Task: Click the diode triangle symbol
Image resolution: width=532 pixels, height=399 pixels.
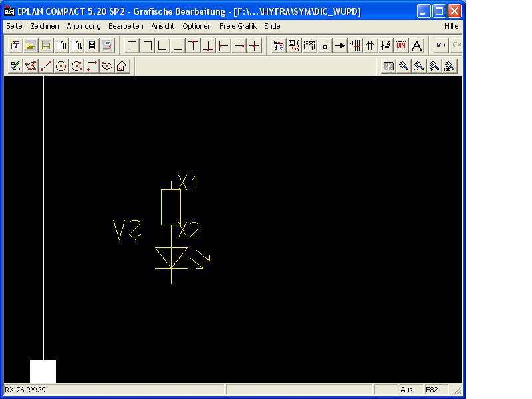Action: [171, 258]
